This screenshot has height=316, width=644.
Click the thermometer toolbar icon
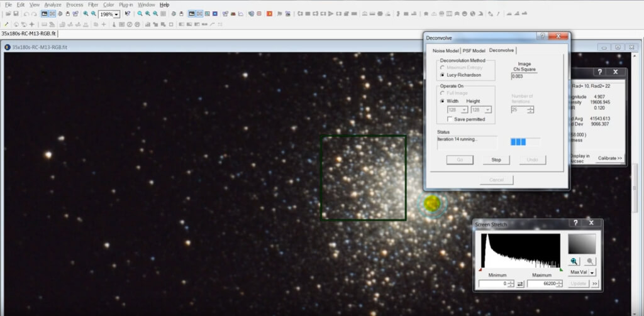click(x=114, y=25)
